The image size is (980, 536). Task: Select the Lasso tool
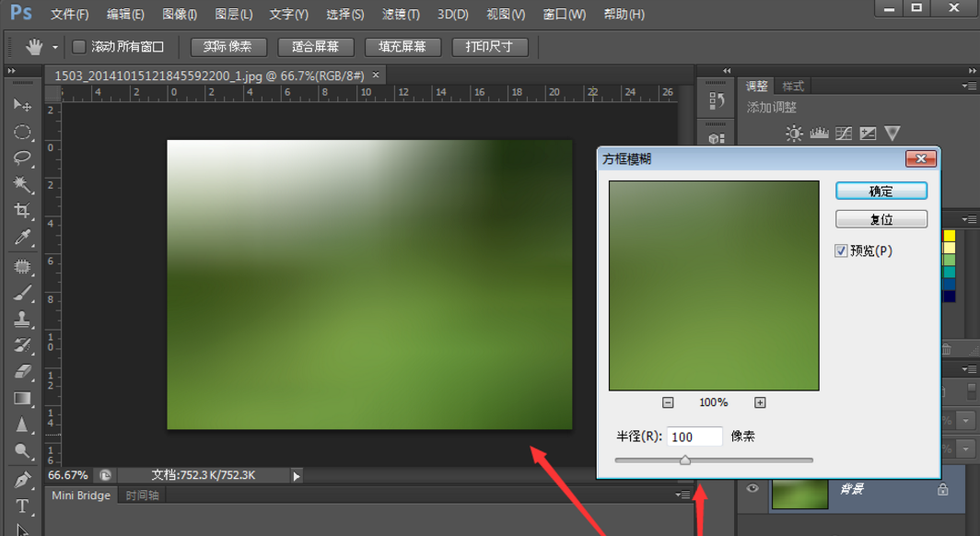tap(22, 157)
